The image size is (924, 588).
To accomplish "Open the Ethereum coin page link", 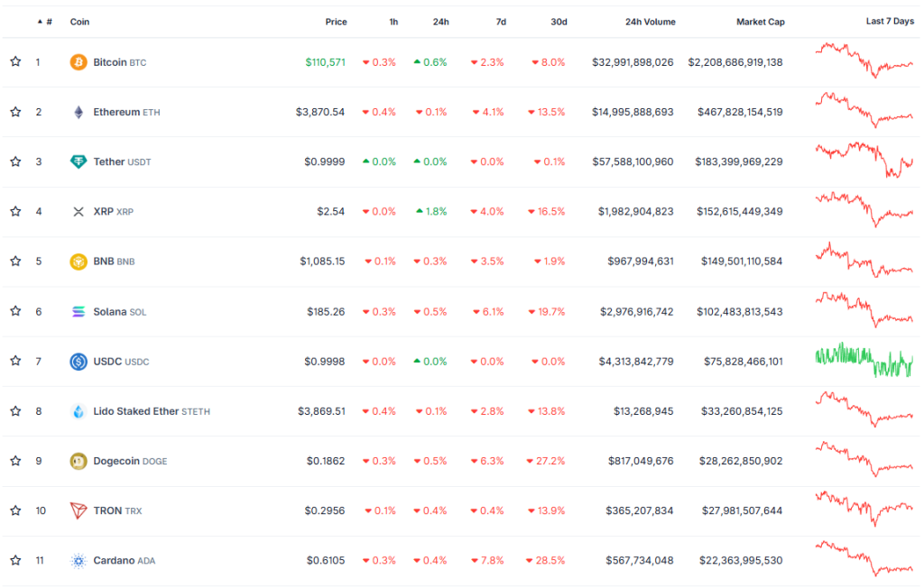I will coord(117,112).
